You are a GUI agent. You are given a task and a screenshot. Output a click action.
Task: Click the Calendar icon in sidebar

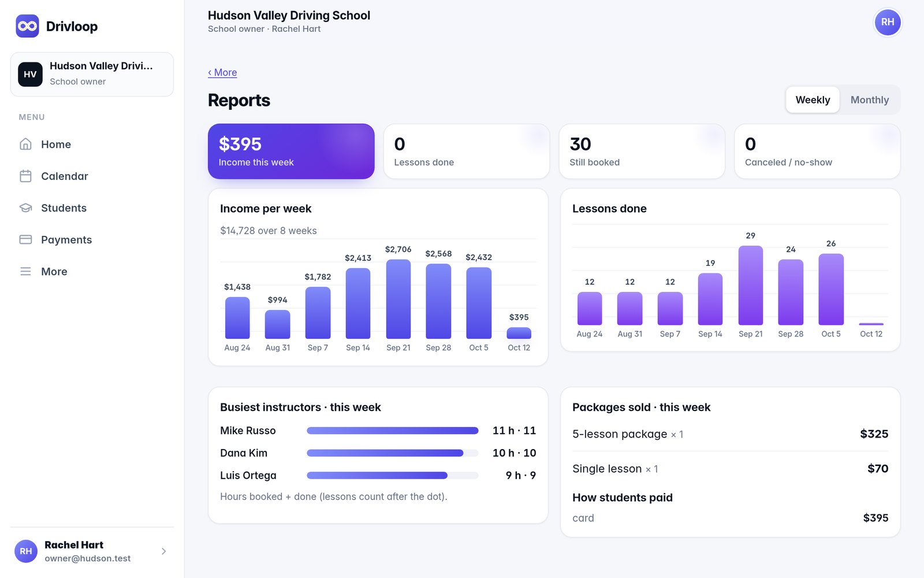click(25, 176)
